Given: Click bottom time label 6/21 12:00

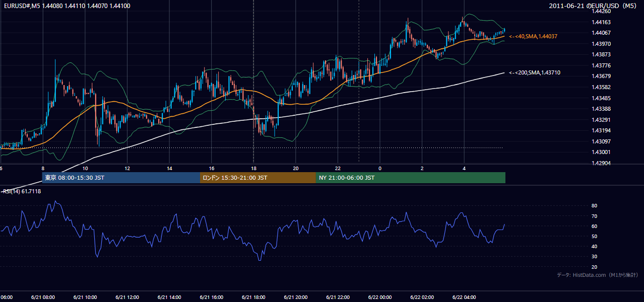Looking at the screenshot, I should point(127,297).
